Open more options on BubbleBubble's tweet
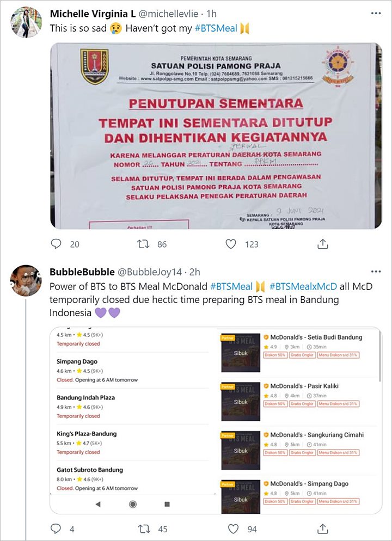Screen dimensions: 392x541 coord(376,272)
